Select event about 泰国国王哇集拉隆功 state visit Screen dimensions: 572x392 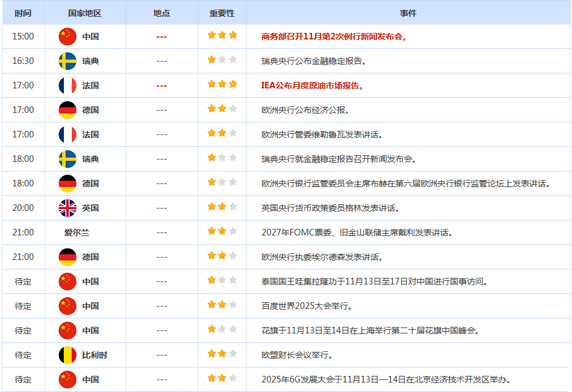[375, 281]
